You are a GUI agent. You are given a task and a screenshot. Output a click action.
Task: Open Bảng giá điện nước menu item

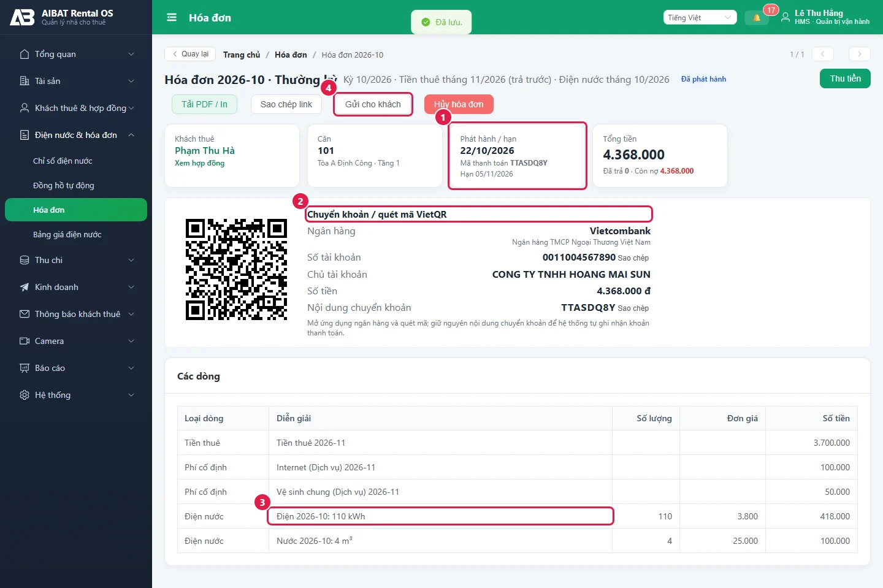click(x=76, y=234)
